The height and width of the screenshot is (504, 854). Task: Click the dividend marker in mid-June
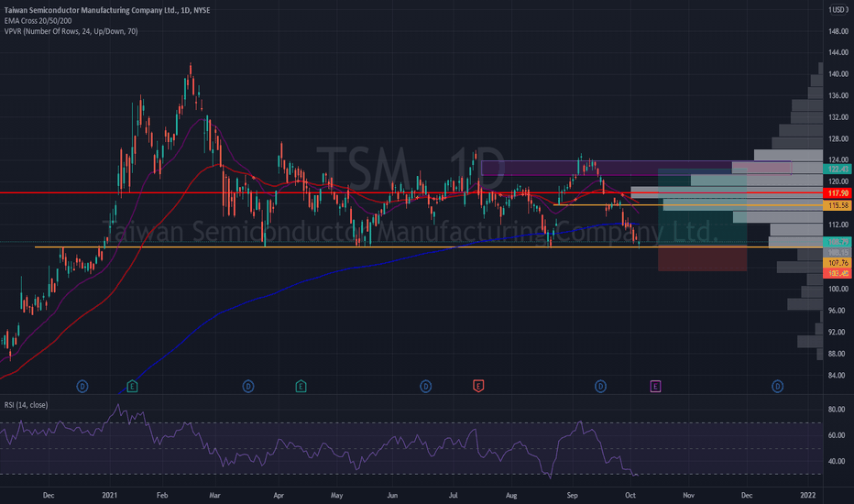coord(425,387)
